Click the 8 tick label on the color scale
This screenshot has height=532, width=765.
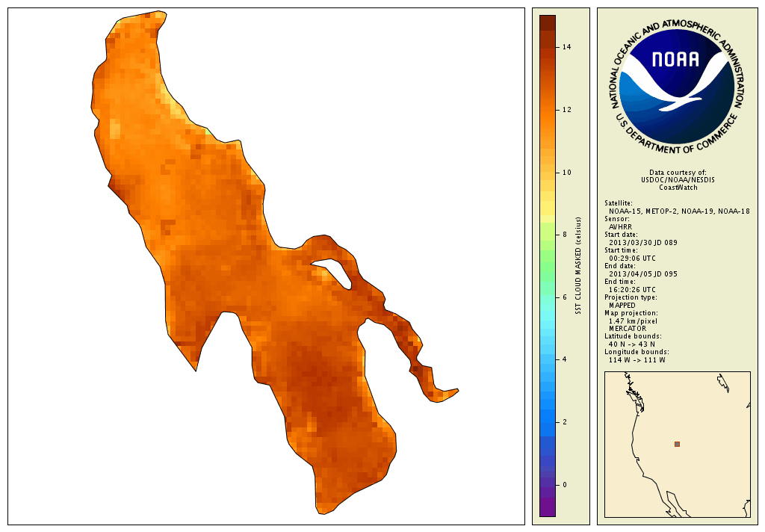(565, 235)
